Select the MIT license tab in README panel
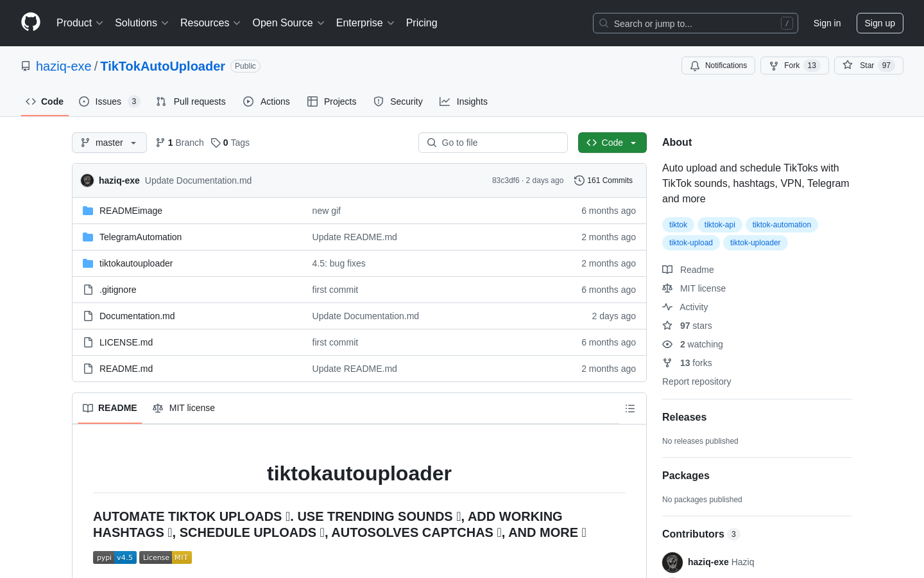Image resolution: width=924 pixels, height=578 pixels. pos(184,408)
